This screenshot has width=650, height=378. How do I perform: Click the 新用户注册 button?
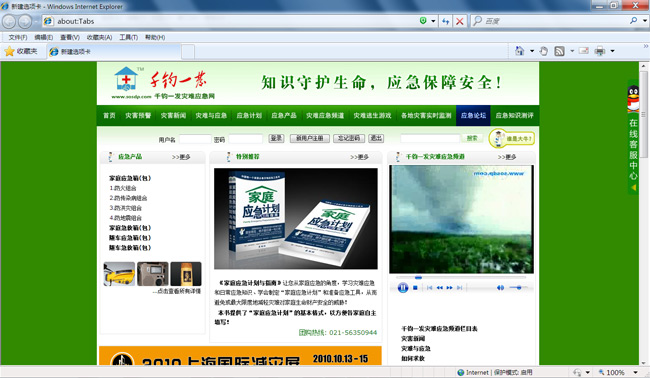pos(310,138)
